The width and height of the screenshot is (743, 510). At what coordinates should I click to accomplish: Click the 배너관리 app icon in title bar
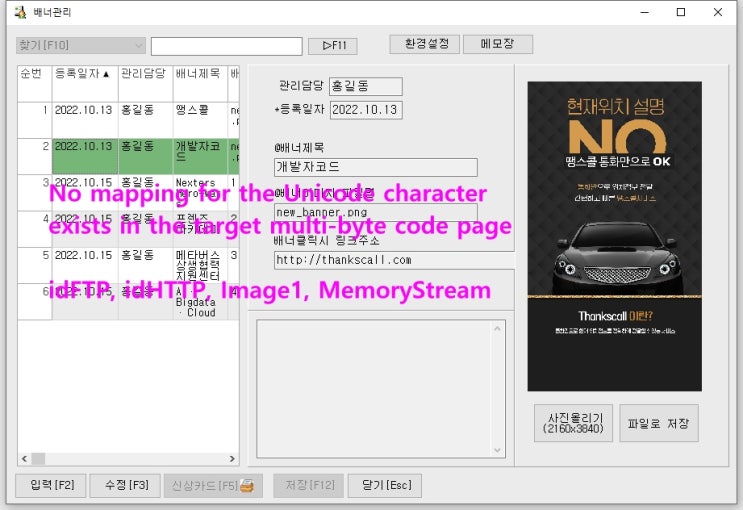coord(20,12)
